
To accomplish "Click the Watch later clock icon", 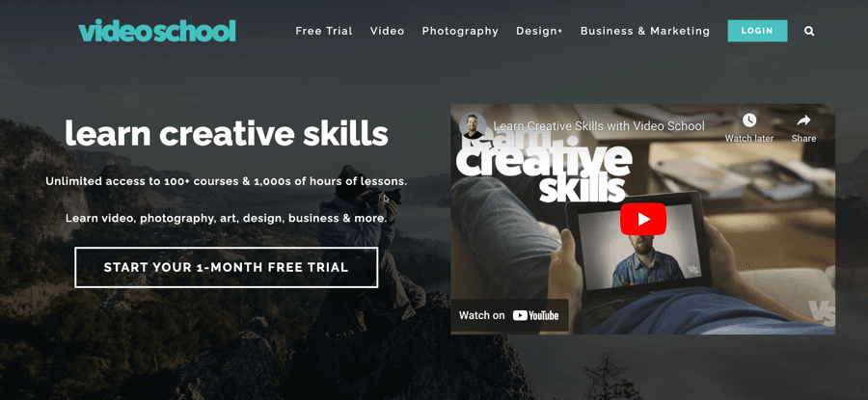I will (749, 120).
